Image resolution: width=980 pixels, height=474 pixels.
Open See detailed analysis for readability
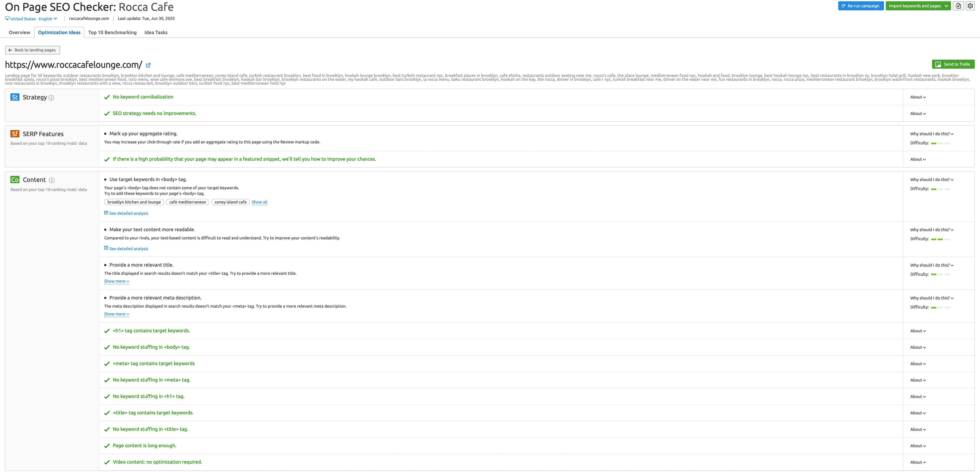coord(126,249)
